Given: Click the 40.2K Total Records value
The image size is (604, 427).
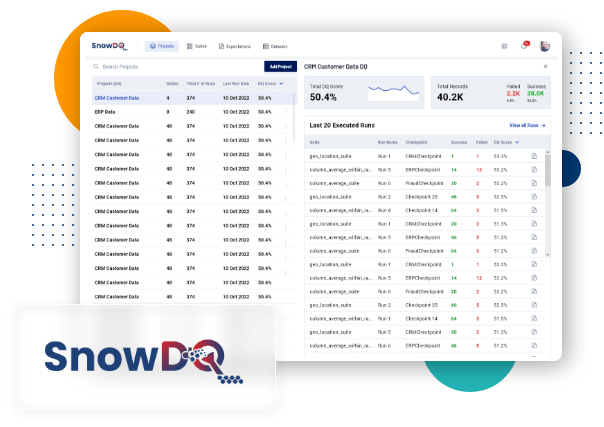Looking at the screenshot, I should (x=450, y=97).
